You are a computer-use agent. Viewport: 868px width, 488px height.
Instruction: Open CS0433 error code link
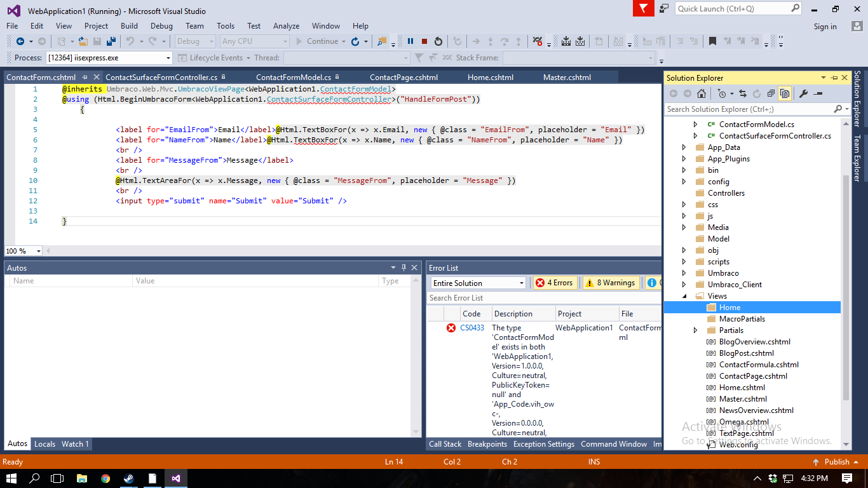click(x=472, y=328)
